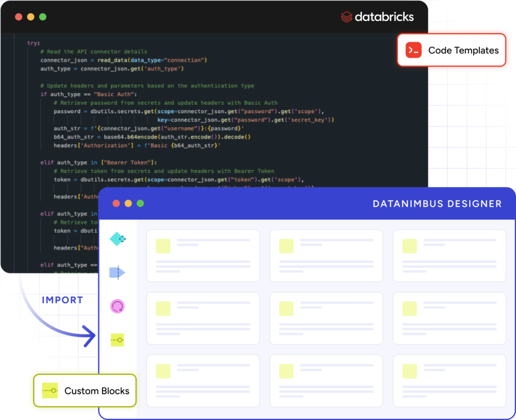Open the top-left card in Designer grid

tap(203, 255)
